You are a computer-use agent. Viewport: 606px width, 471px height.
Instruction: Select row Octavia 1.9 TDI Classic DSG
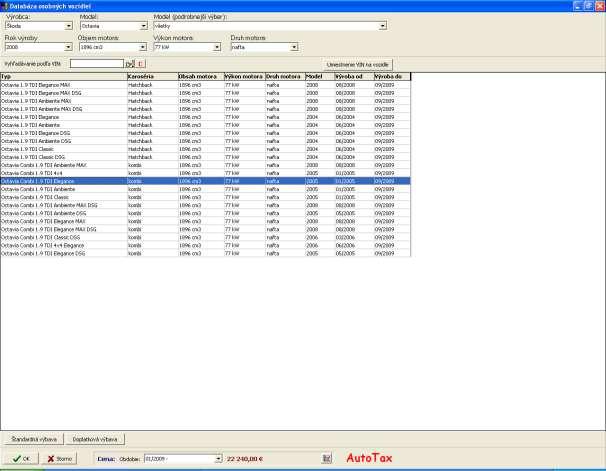coord(205,157)
